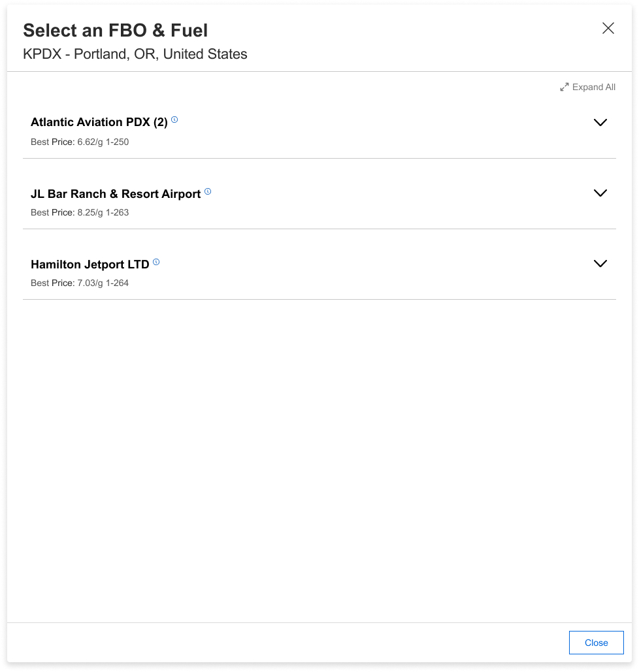Click the Expand All text link
The image size is (639, 672).
click(x=593, y=87)
